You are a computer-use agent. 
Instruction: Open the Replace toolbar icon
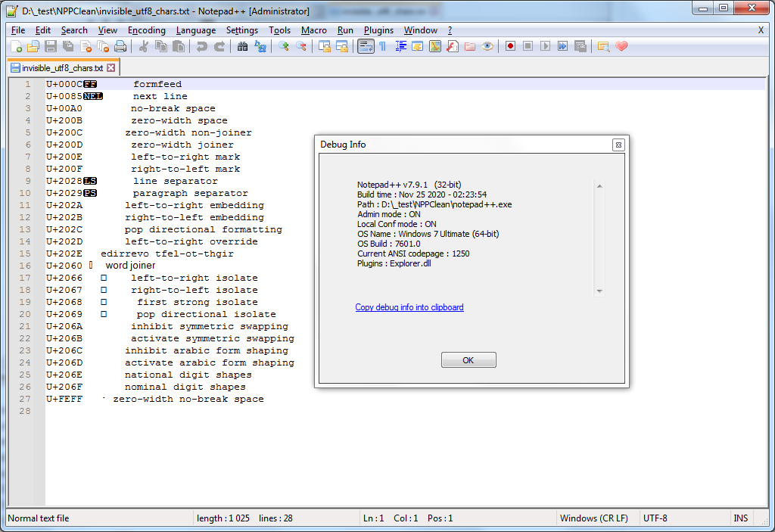point(260,46)
